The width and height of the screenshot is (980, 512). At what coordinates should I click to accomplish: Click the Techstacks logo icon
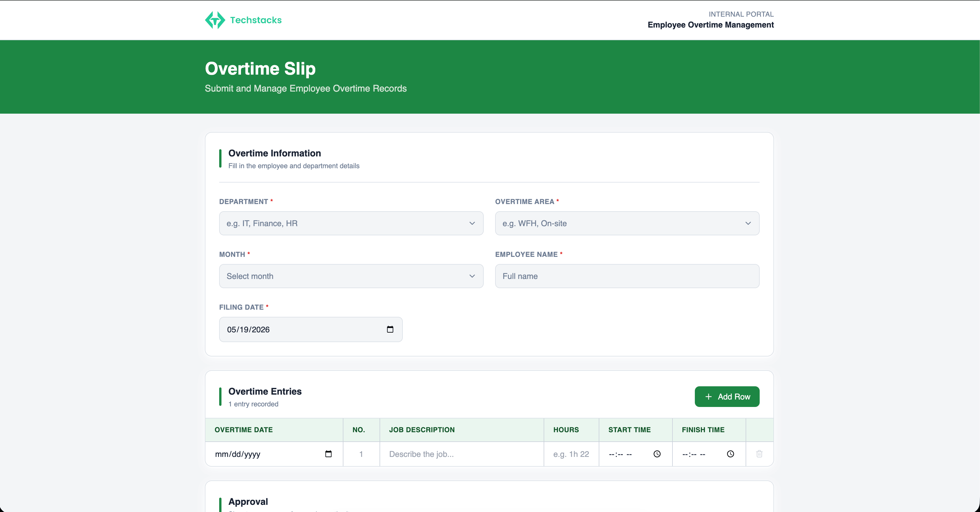pos(215,20)
